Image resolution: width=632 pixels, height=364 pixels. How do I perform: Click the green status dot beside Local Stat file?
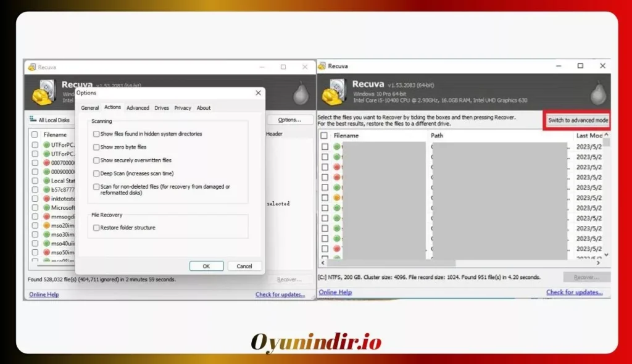pos(47,181)
